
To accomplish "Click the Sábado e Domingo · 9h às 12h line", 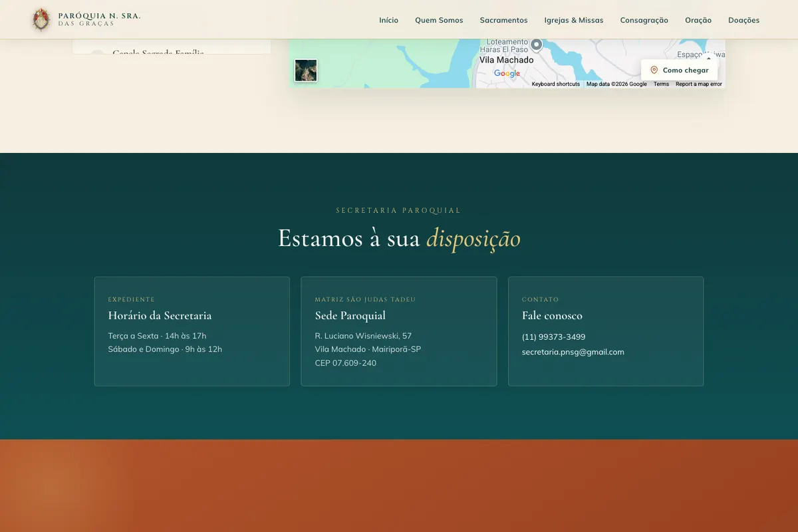I will 165,349.
